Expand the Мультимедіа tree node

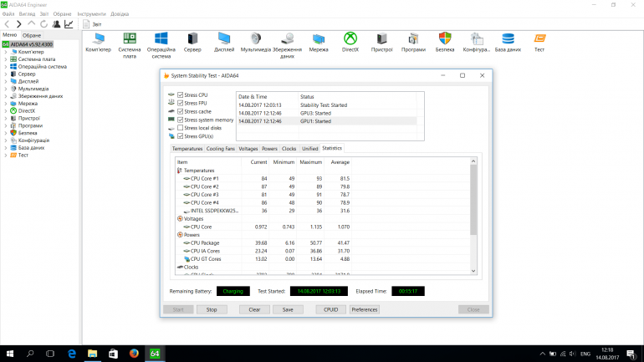[x=6, y=89]
